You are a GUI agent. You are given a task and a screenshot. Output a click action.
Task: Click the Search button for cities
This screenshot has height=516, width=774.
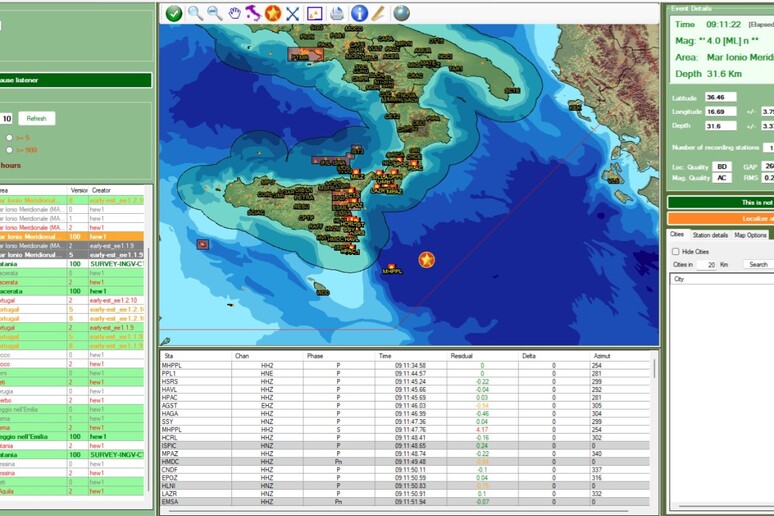(x=758, y=265)
